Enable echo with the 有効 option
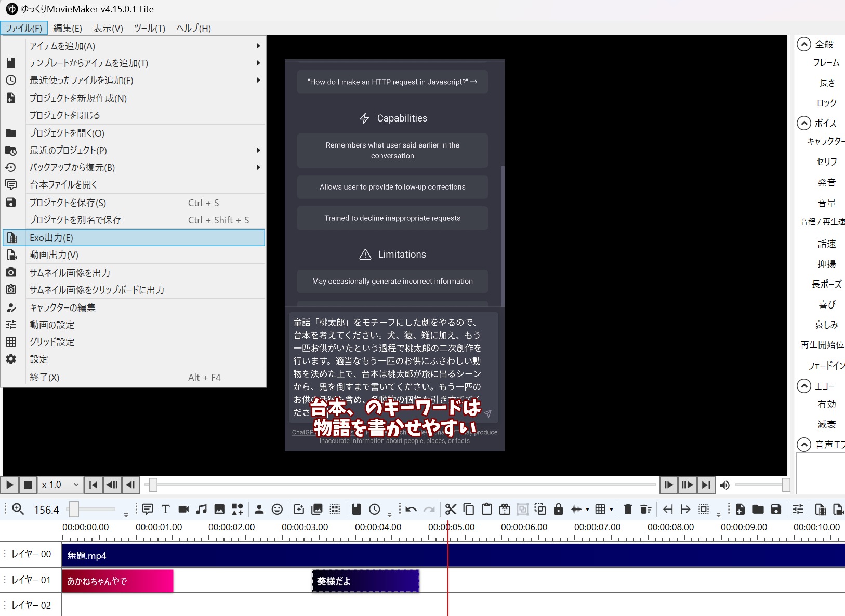 pos(826,404)
